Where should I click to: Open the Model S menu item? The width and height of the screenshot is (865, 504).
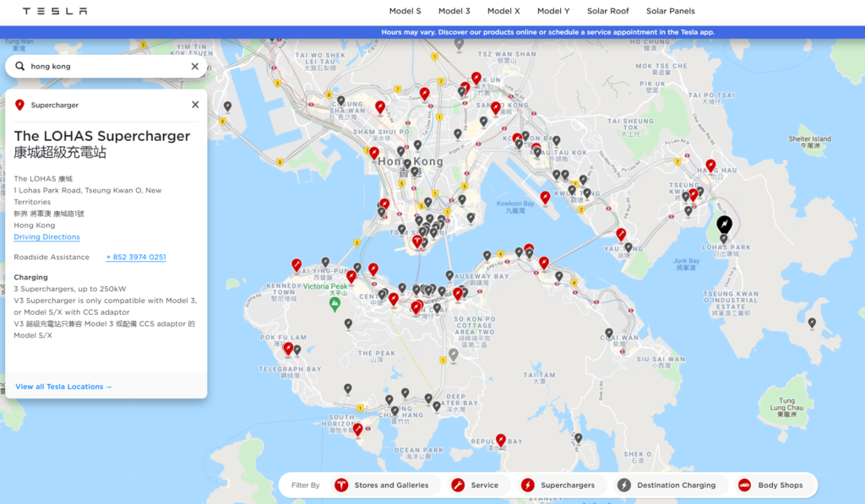405,11
